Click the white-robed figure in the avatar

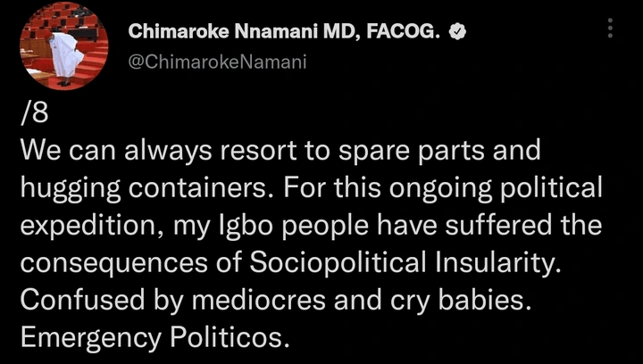[65, 57]
